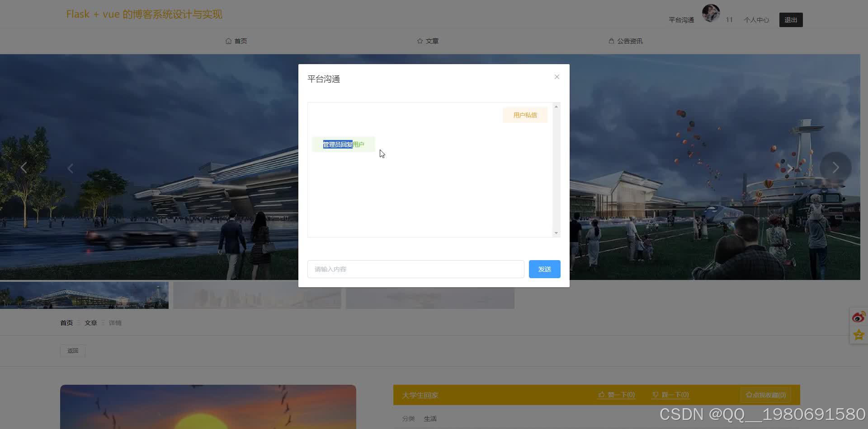
Task: Click the chat scrollbar up arrow
Action: [556, 107]
